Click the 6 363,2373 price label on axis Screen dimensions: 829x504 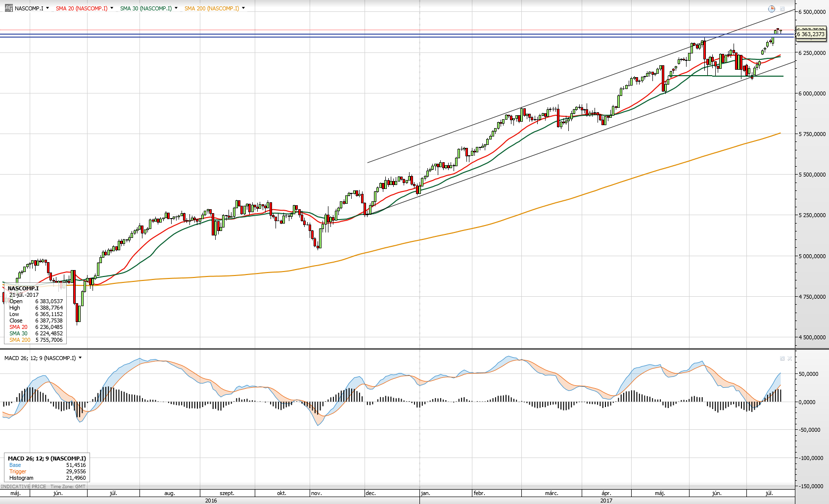[811, 34]
